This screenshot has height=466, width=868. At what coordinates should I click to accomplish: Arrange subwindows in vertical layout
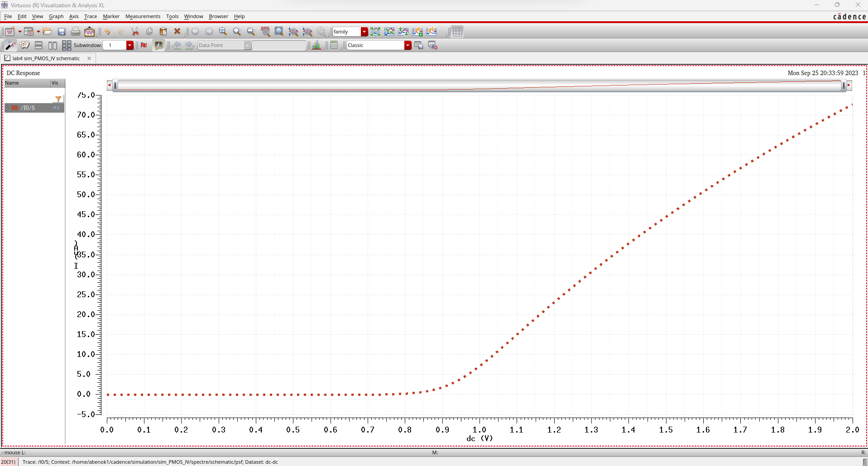[53, 45]
